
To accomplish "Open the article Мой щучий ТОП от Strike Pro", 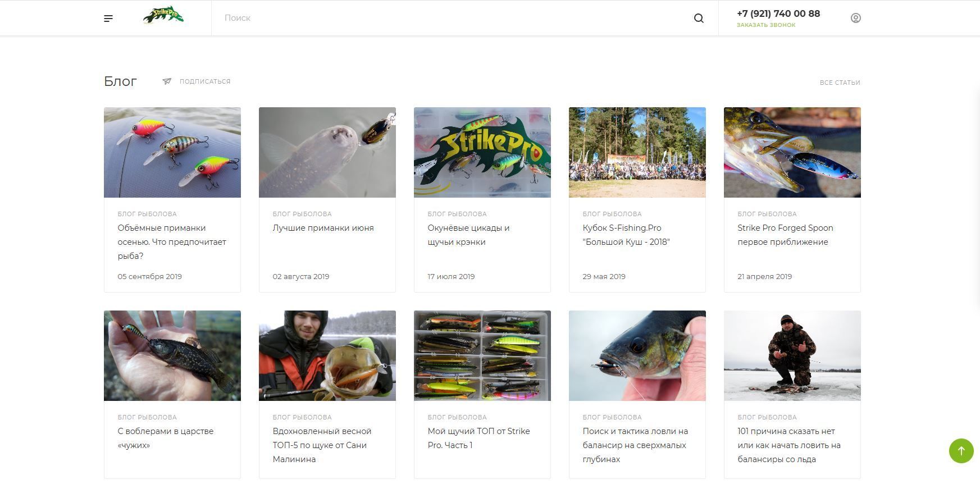I will tap(478, 439).
